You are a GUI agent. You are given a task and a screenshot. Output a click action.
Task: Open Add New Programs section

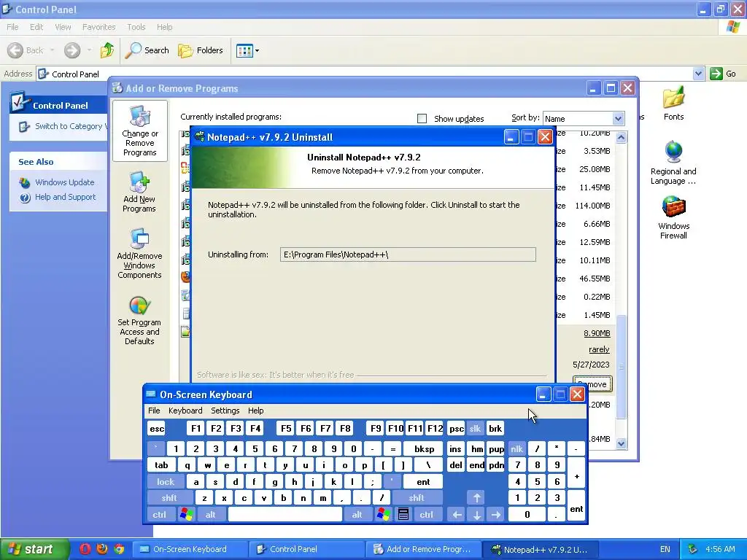pos(139,192)
